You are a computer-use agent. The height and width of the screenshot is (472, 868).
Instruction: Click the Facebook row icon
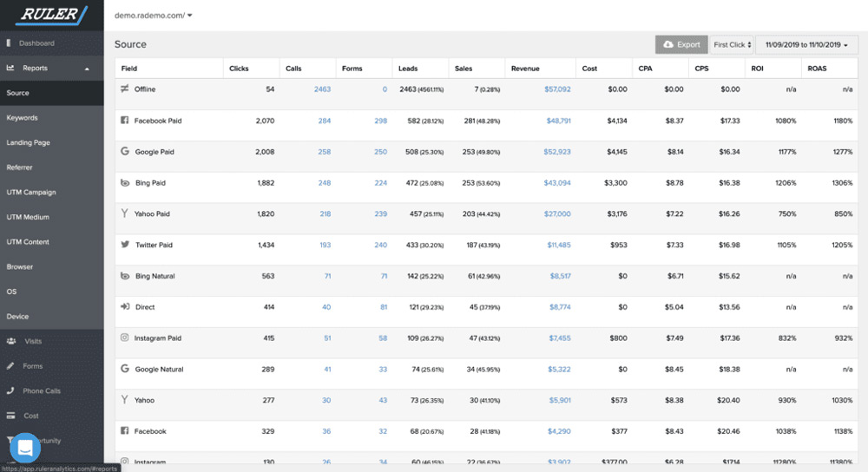[124, 430]
